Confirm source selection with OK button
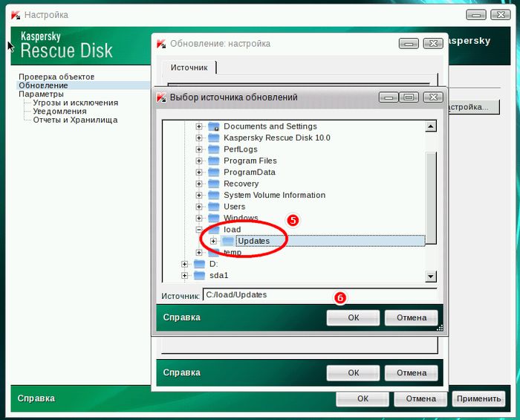Viewport: 520px width, 420px height. pyautogui.click(x=353, y=318)
